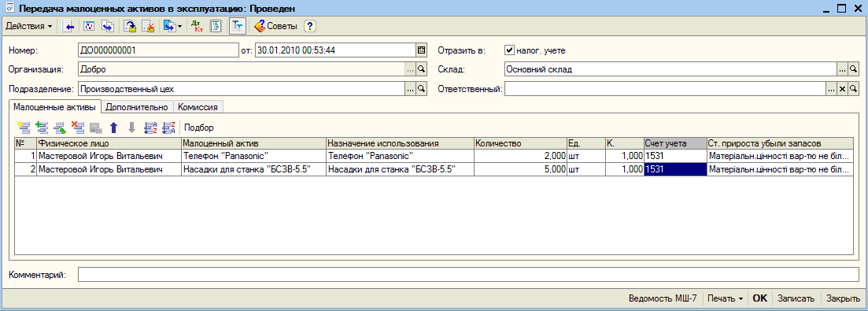Open the calendar picker beside date
This screenshot has height=311, width=868.
point(421,50)
